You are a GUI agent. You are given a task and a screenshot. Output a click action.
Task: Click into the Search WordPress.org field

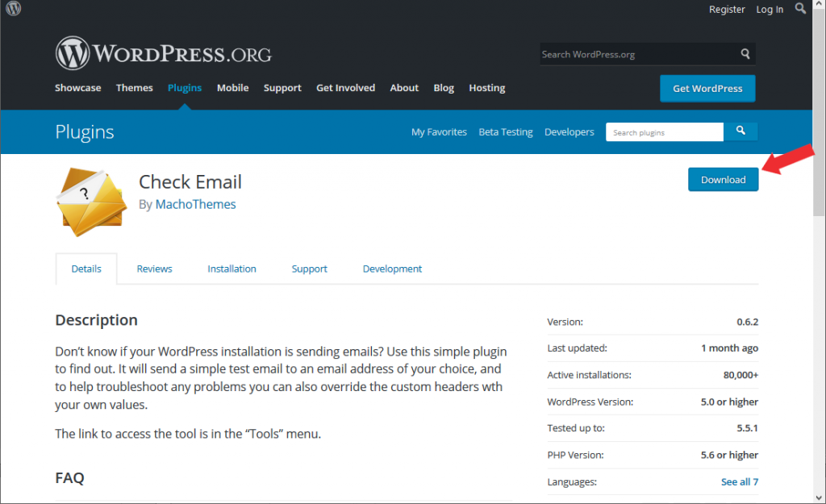point(637,54)
